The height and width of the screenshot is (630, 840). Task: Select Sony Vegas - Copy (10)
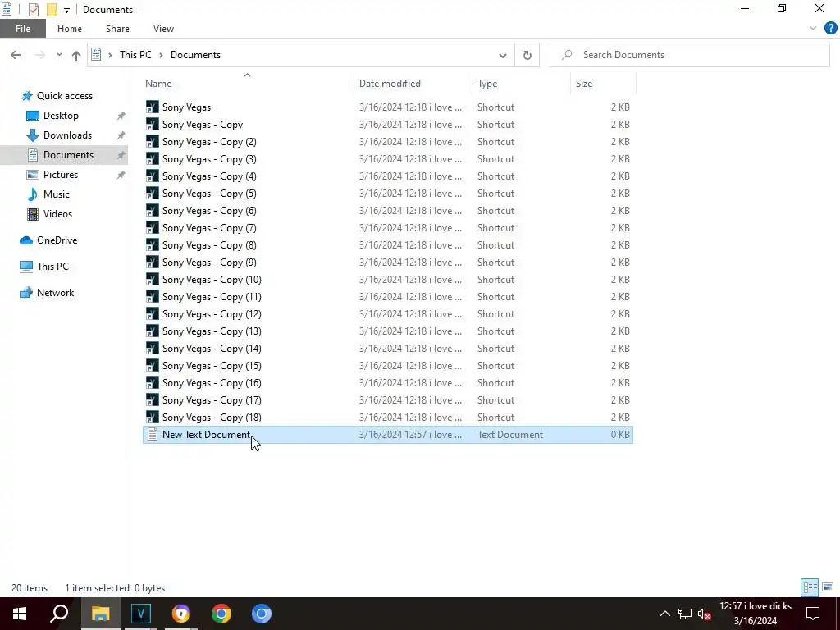(212, 280)
